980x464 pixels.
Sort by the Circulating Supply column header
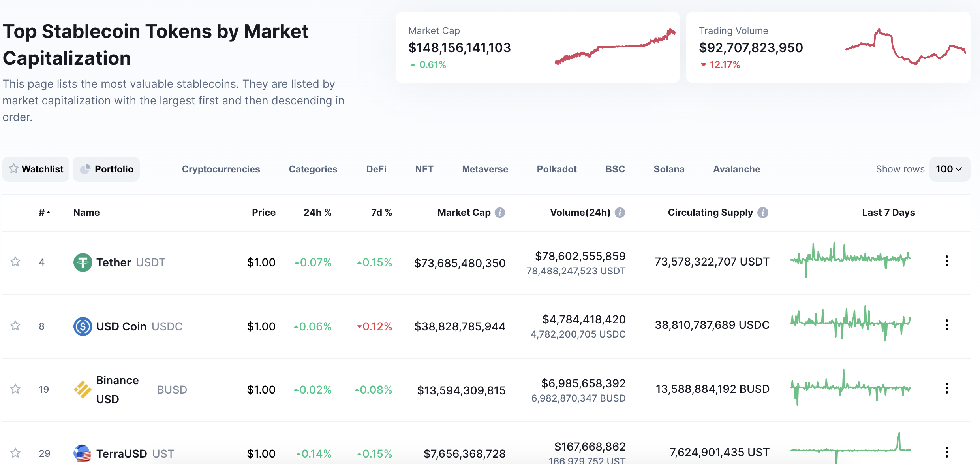point(710,213)
